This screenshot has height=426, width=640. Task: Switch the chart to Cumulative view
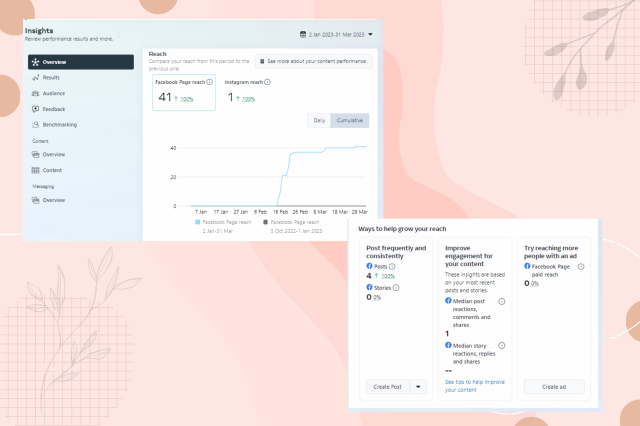(x=350, y=120)
